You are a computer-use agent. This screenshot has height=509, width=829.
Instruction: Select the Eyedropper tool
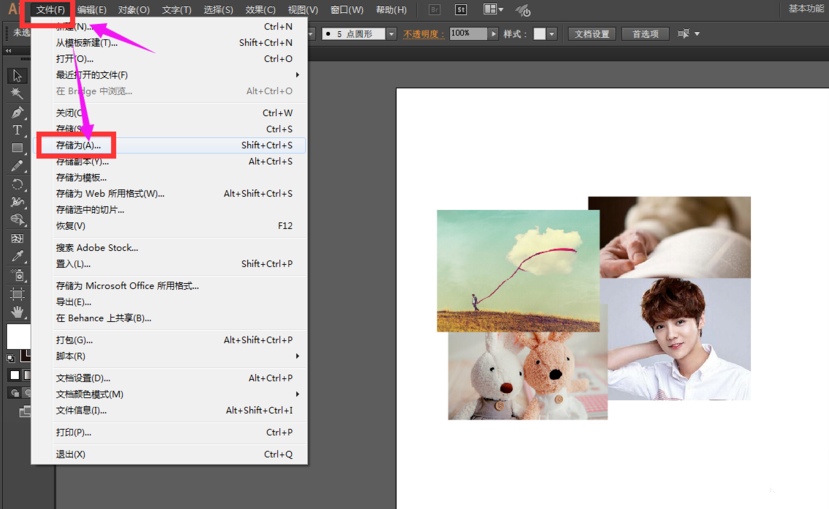[17, 257]
